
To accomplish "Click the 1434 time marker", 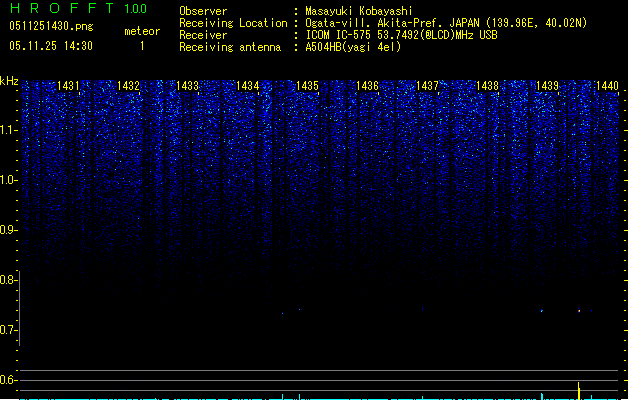I will 248,86.
